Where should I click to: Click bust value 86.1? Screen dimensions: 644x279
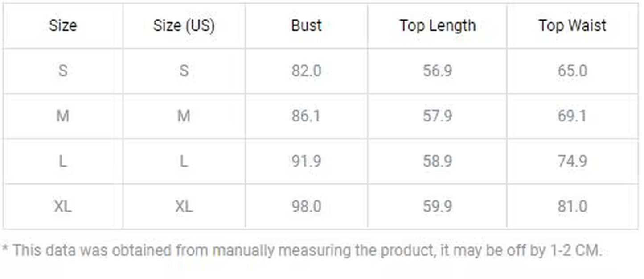[306, 116]
